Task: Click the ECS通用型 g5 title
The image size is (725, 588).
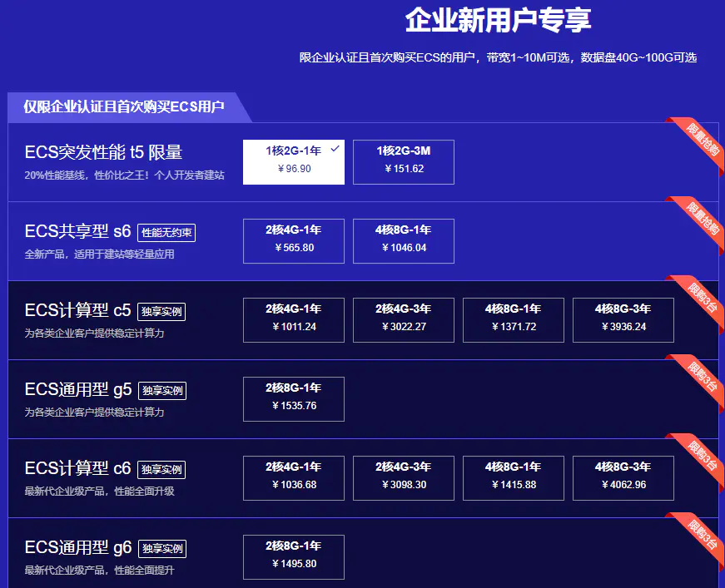Action: [x=78, y=389]
